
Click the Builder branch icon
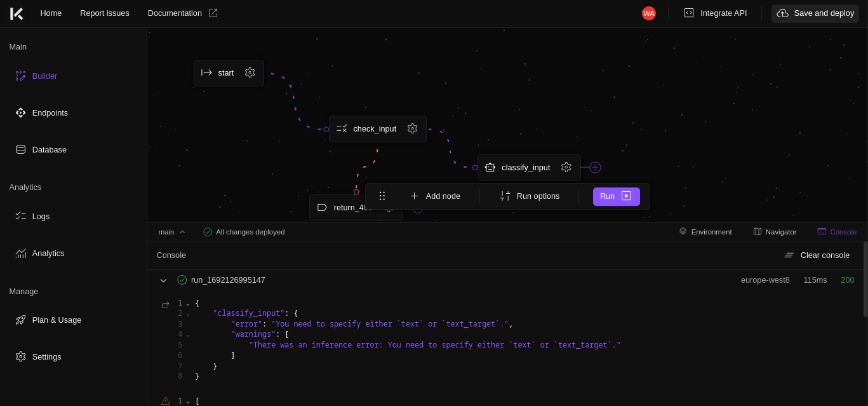click(21, 76)
